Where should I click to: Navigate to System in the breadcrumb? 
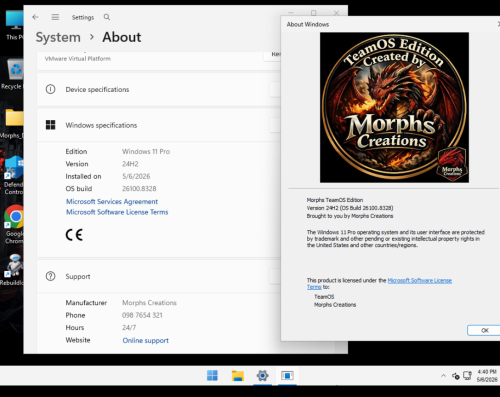[58, 37]
